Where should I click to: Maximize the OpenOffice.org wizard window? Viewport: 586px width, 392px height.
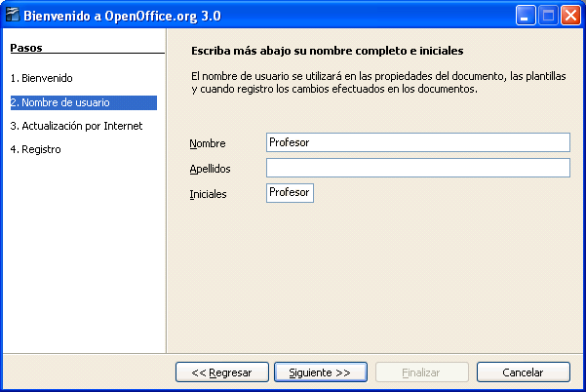tap(548, 16)
